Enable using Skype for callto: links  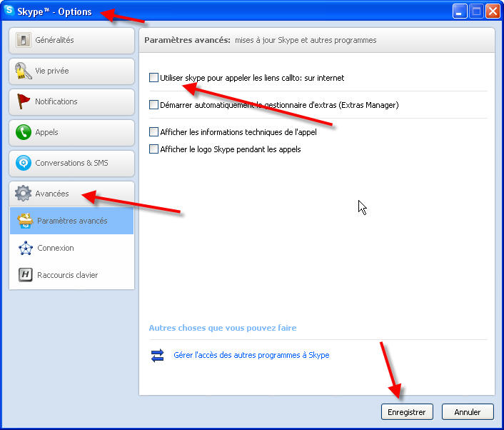[153, 78]
